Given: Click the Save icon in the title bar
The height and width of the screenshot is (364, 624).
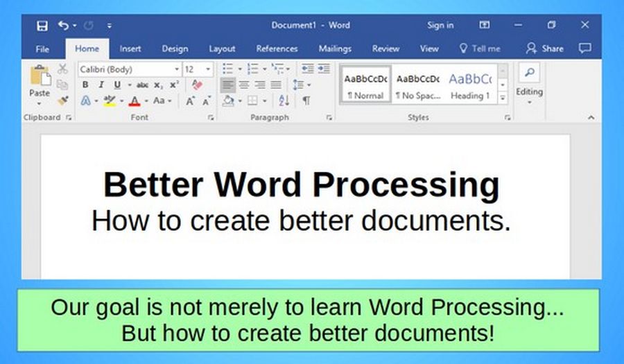Looking at the screenshot, I should [x=42, y=26].
